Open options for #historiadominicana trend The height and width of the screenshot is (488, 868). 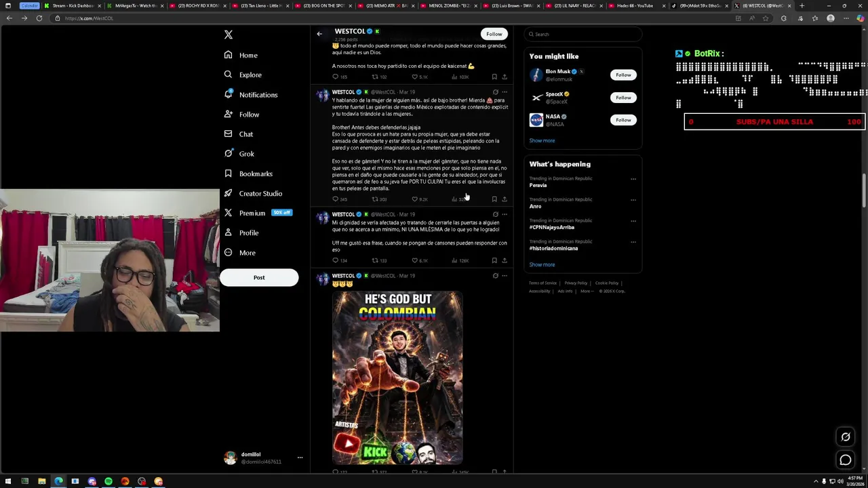pos(633,242)
